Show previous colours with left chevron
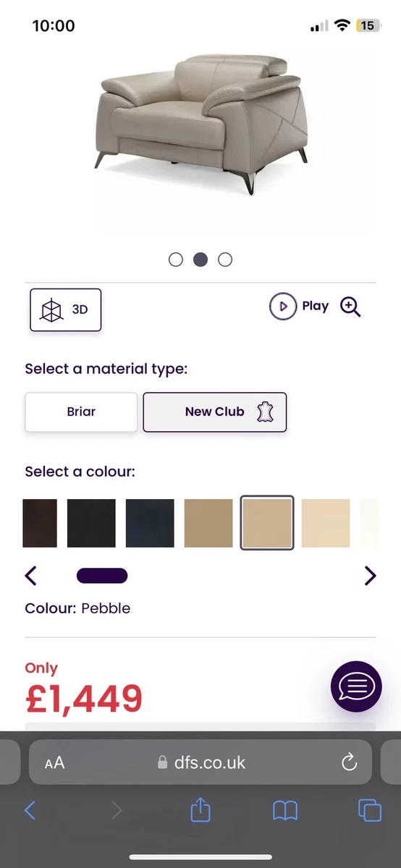 [30, 576]
